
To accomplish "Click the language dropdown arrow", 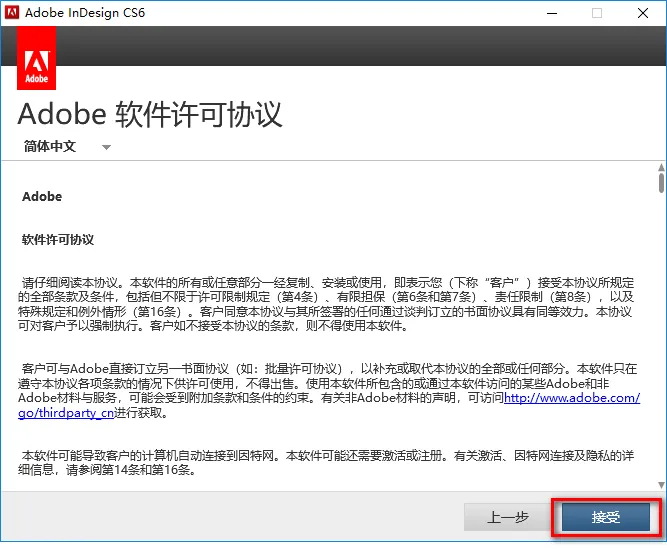I will (106, 147).
